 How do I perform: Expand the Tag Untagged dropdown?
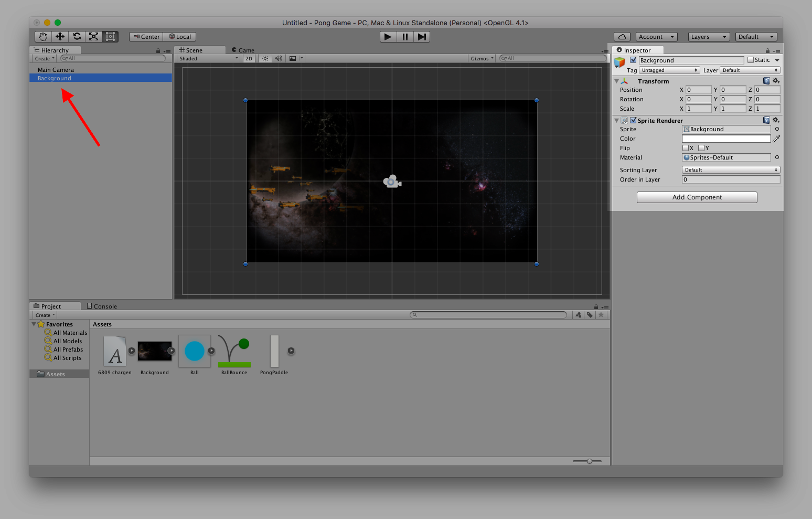point(669,70)
